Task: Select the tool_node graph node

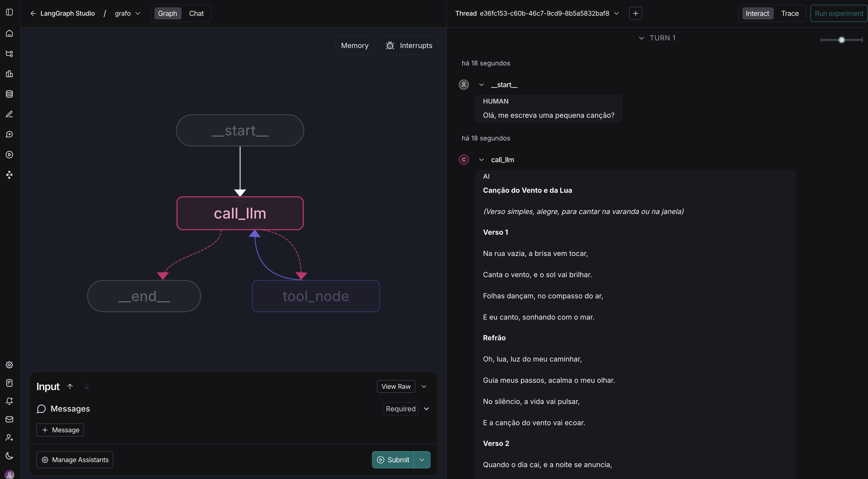Action: tap(316, 296)
